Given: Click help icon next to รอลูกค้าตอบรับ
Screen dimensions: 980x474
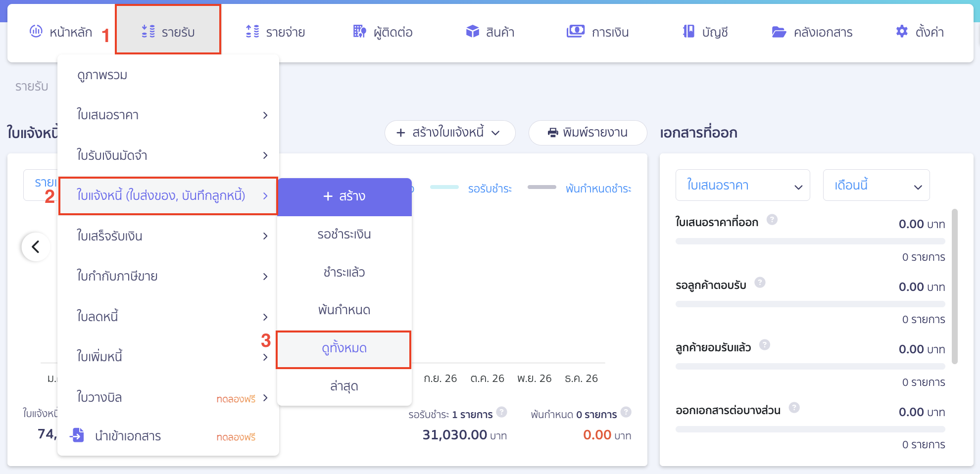Looking at the screenshot, I should tap(760, 282).
